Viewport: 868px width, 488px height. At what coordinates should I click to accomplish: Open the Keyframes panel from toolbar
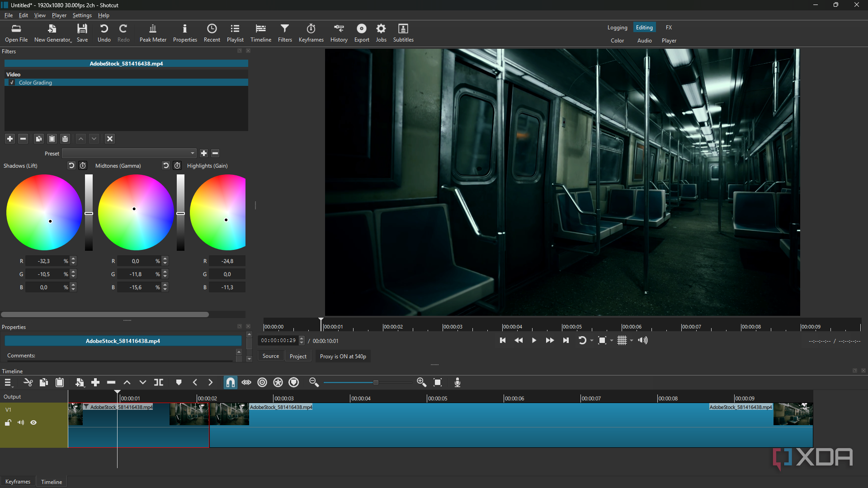point(311,33)
